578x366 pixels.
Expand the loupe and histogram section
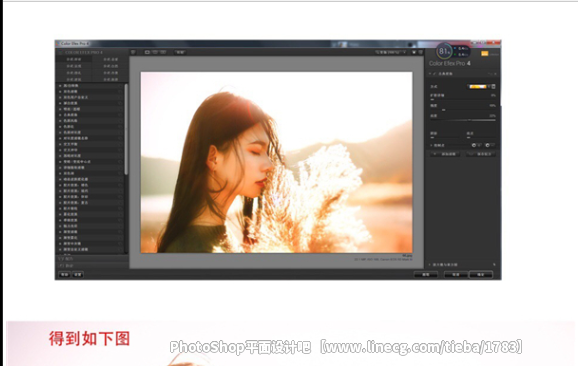pyautogui.click(x=430, y=265)
